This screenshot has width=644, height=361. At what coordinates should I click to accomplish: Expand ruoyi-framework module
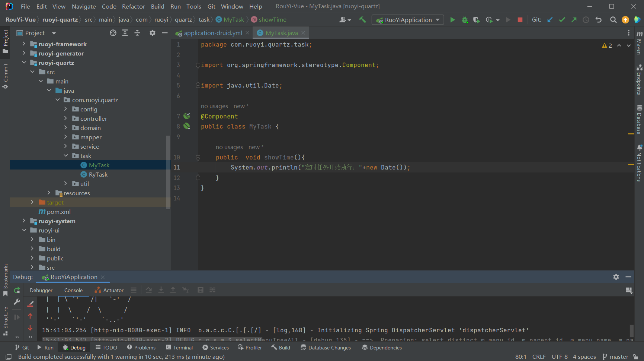coord(24,44)
